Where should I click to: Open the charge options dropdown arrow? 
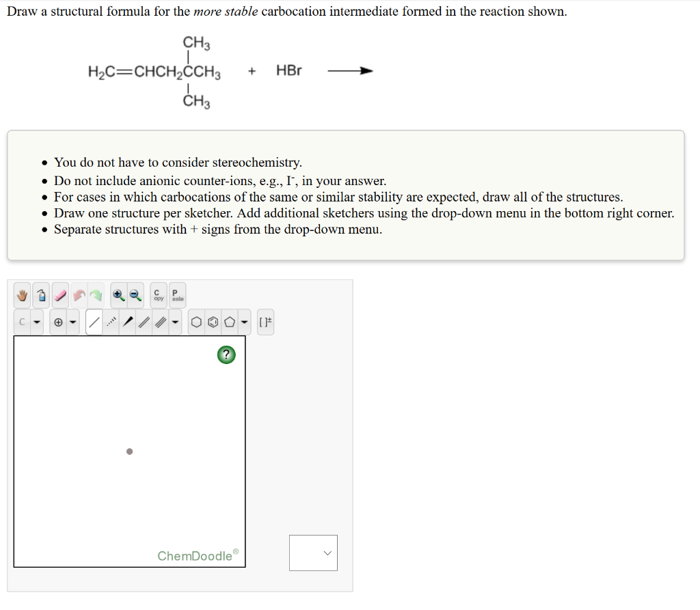[x=72, y=322]
